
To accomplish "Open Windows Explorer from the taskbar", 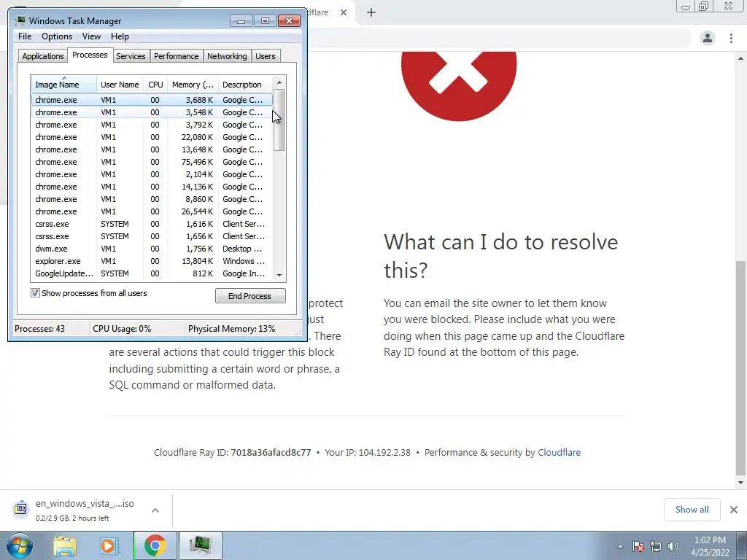I will click(65, 546).
